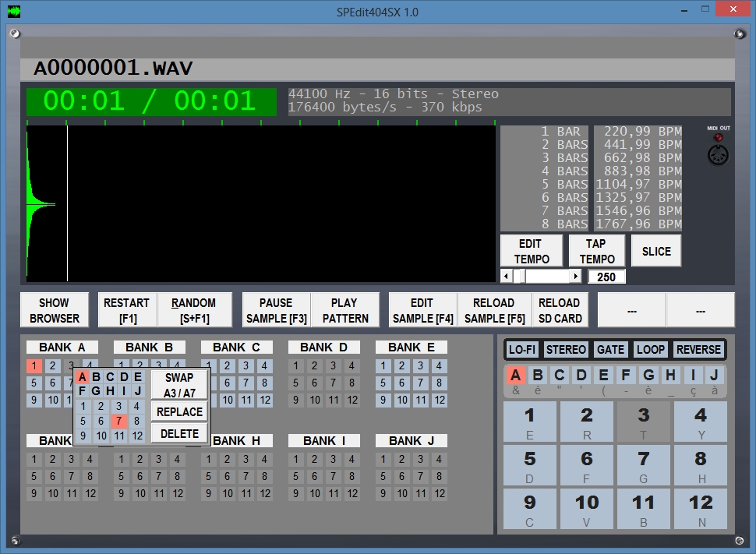Screen dimensions: 756x554
Task: Click the MIDI OUT connector icon
Action: pos(718,156)
